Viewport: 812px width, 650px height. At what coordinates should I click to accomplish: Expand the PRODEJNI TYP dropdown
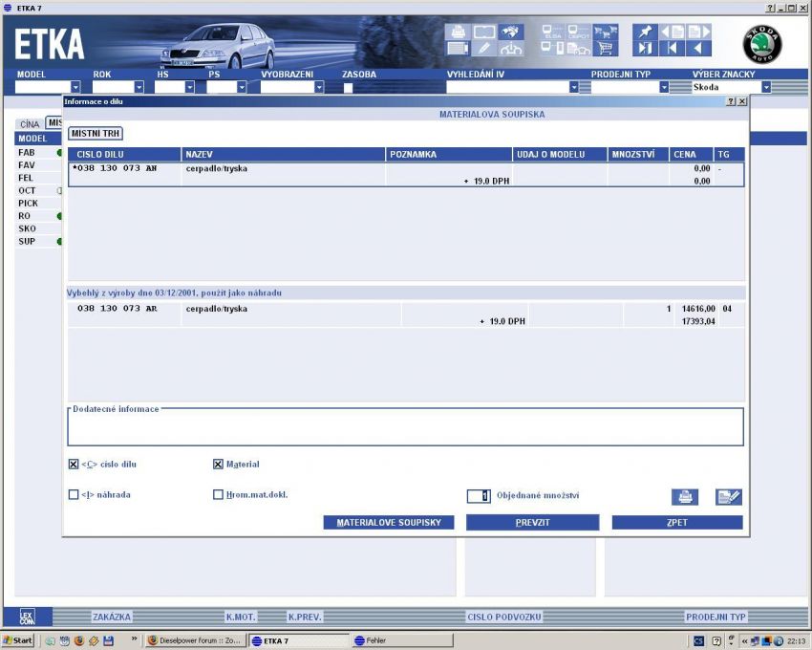click(664, 87)
